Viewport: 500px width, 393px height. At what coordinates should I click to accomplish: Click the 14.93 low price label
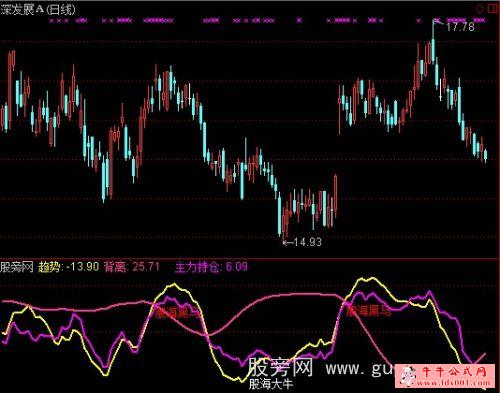click(308, 242)
